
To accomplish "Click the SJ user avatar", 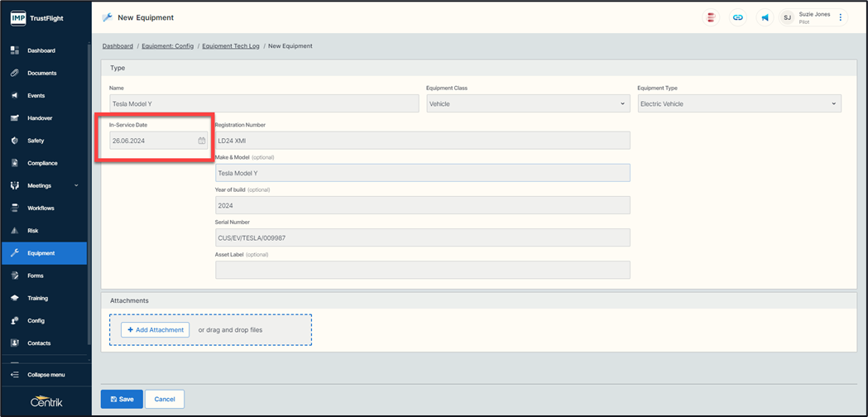I will 787,17.
